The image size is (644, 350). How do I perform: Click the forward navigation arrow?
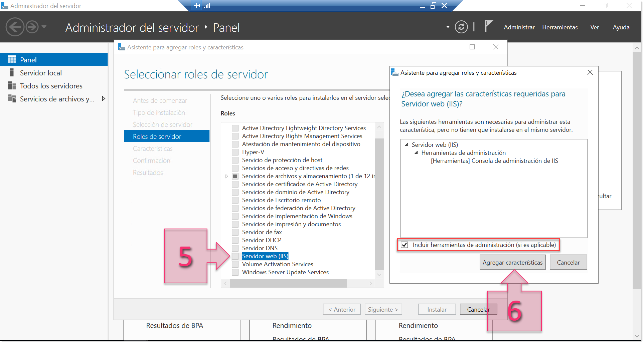pyautogui.click(x=32, y=27)
